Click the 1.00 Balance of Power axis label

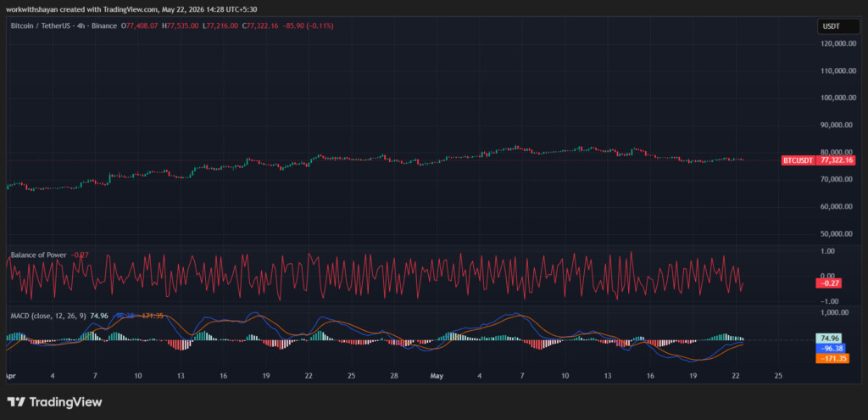tap(827, 251)
